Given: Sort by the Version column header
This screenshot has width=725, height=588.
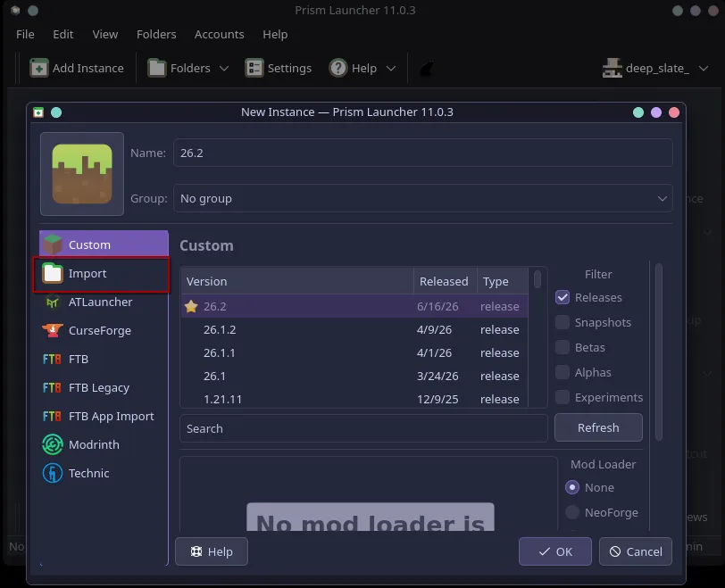Looking at the screenshot, I should tap(297, 281).
